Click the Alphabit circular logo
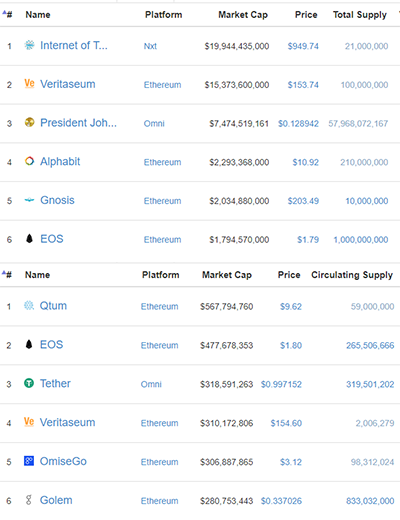400x520 pixels. [29, 161]
